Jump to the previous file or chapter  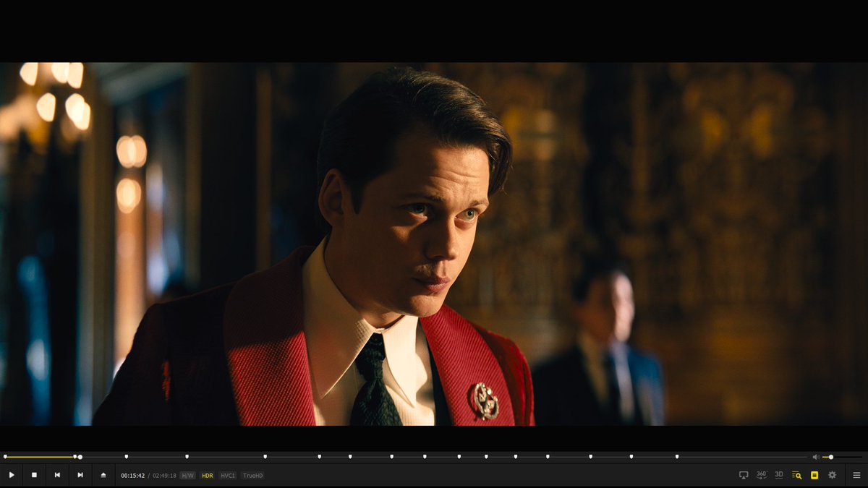pos(57,475)
